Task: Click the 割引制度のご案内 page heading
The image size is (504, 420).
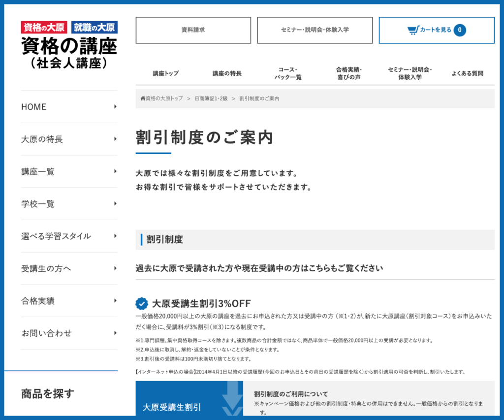Action: 204,138
